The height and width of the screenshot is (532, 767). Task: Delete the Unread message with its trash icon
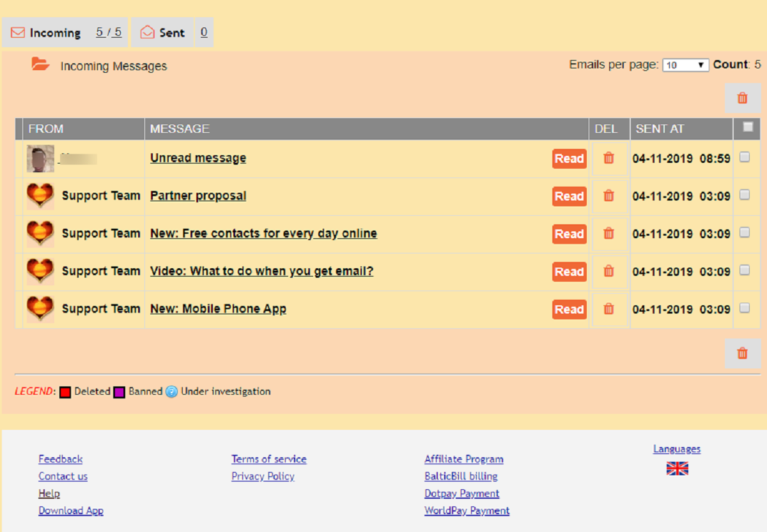609,158
